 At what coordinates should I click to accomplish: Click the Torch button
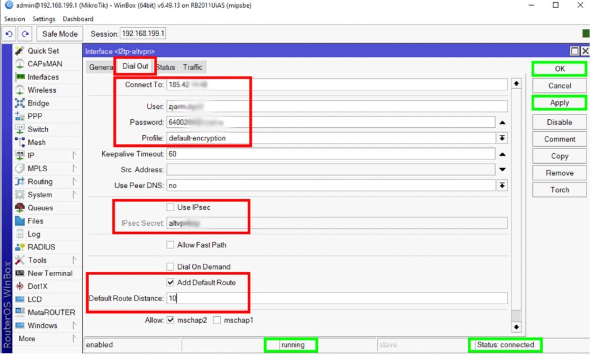559,189
